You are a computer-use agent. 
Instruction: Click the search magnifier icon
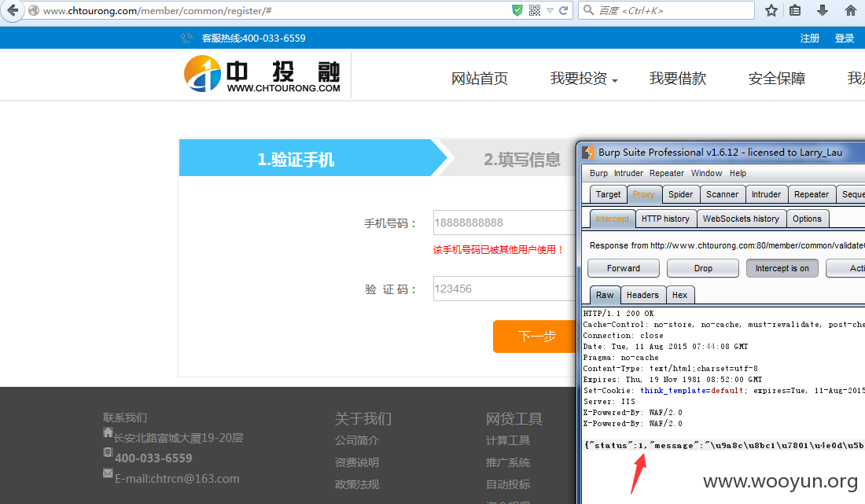click(589, 10)
